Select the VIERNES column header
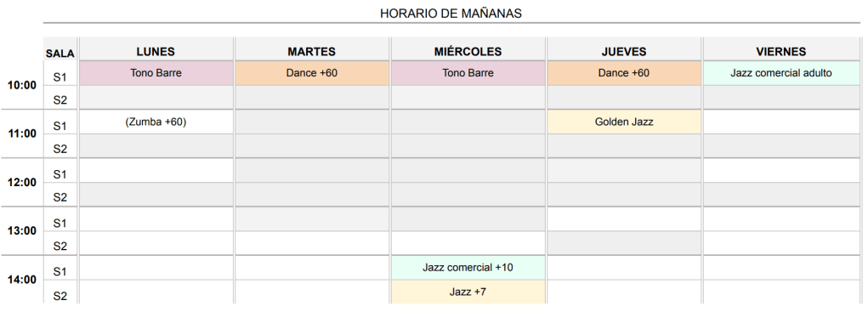 tap(781, 52)
